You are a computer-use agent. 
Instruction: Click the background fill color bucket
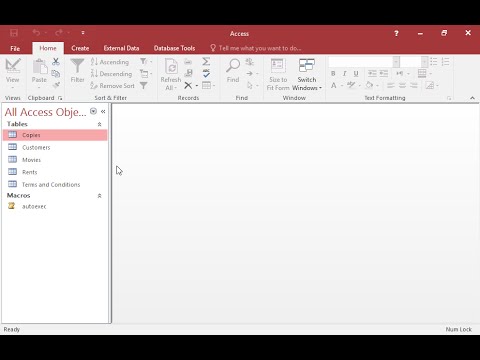click(369, 86)
